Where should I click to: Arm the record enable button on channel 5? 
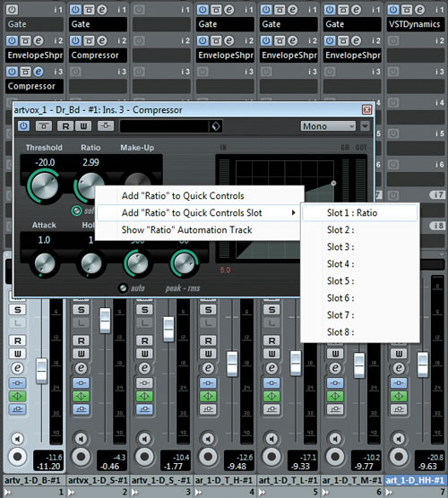[271, 457]
